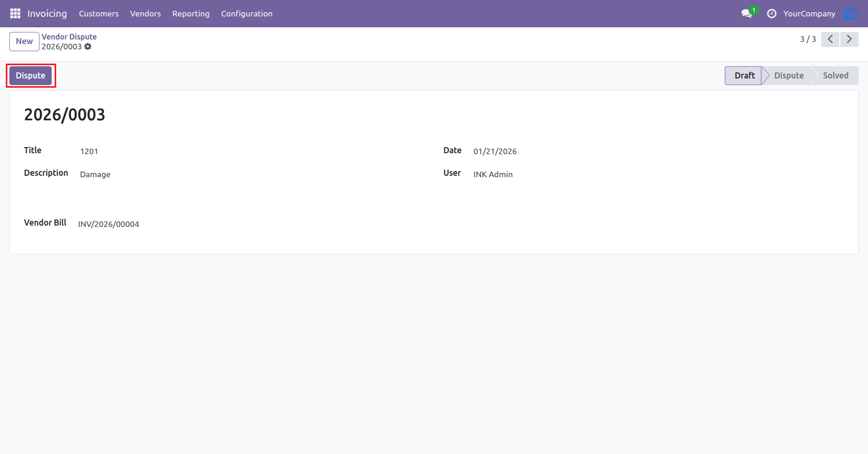Open the apps grid menu icon
The image size is (868, 454).
point(15,14)
